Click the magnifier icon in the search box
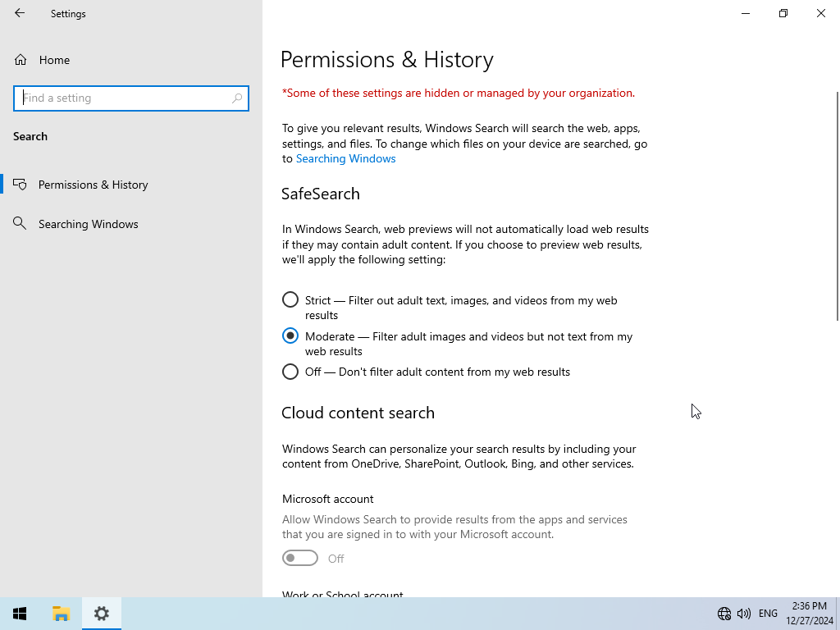840x630 pixels. [237, 98]
